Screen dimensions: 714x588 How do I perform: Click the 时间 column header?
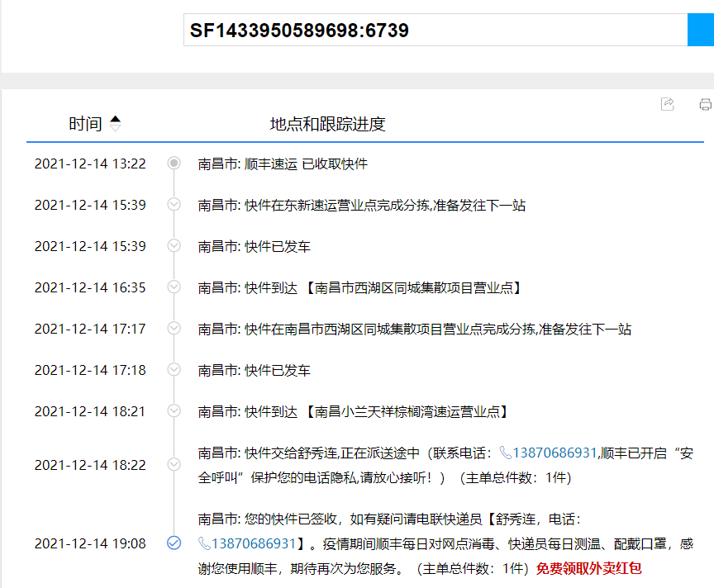pyautogui.click(x=85, y=124)
